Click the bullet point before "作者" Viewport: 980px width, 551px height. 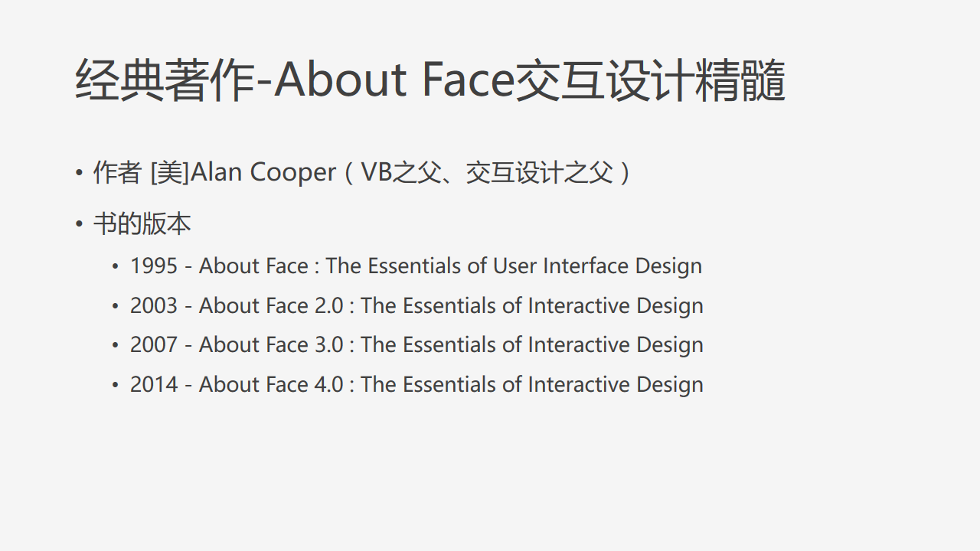pos(79,173)
